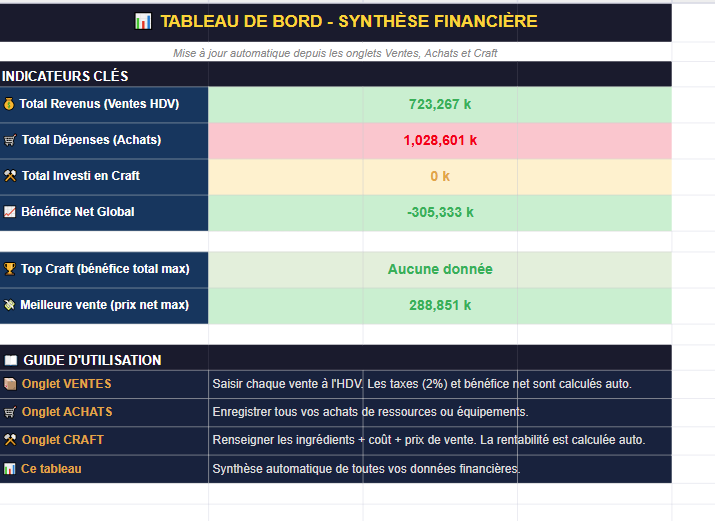Select the Top Craft (bénéfice total max) label
The width and height of the screenshot is (715, 521).
click(105, 269)
